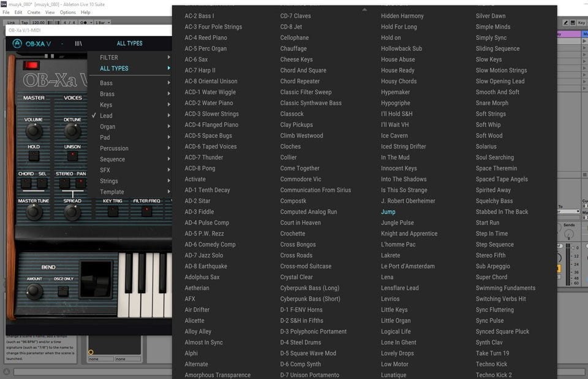Screen dimensions: 588x379
Task: Click the Arturia logo in OB-Xa V
Action: (17, 44)
